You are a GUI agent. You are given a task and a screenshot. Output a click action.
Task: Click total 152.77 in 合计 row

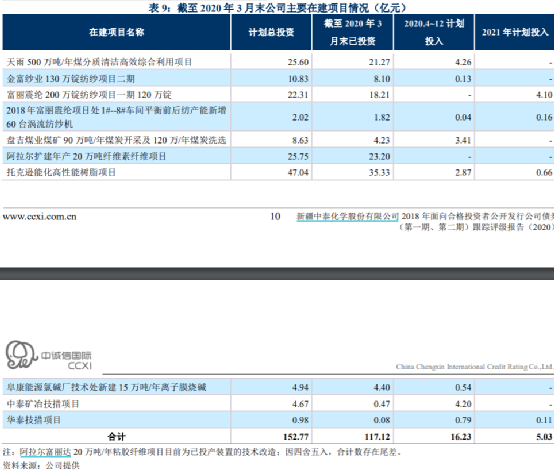click(296, 437)
